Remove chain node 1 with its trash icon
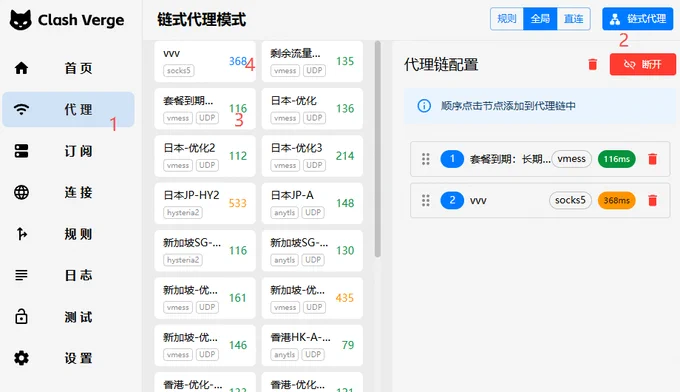This screenshot has width=680, height=392. (x=652, y=159)
